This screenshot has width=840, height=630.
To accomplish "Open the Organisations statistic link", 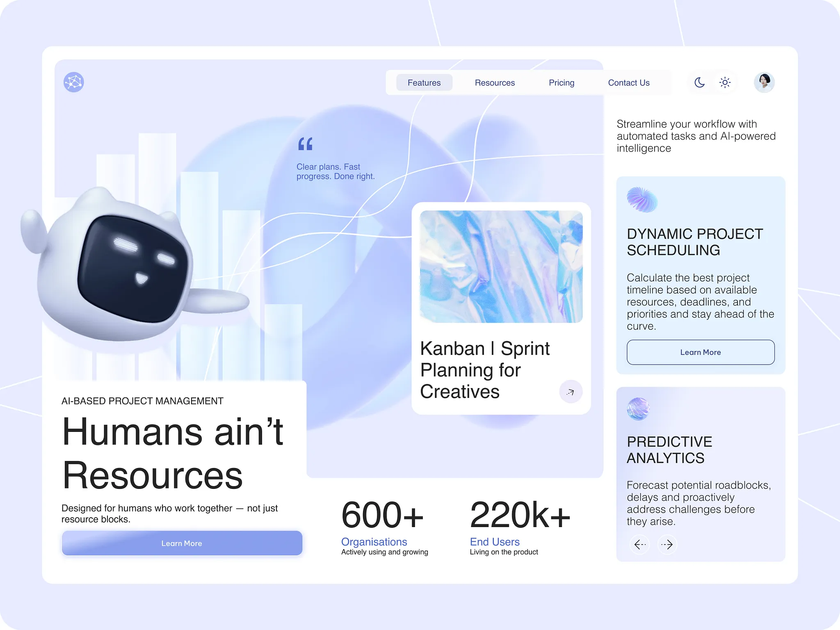I will point(374,541).
